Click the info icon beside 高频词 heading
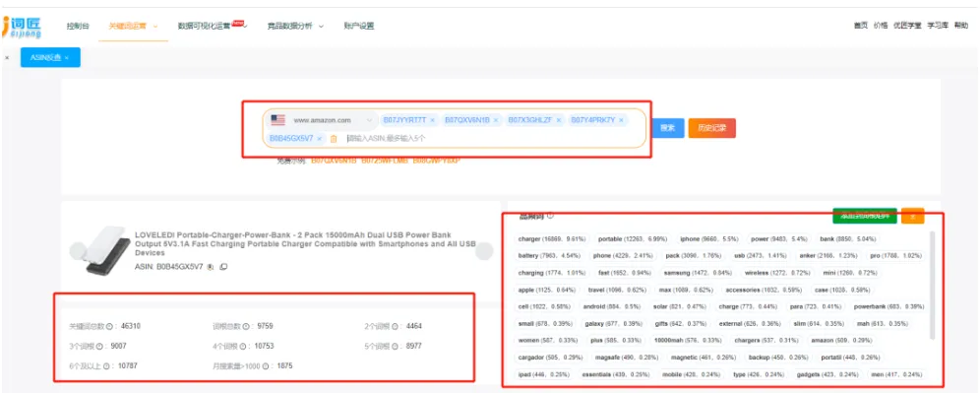 (550, 216)
